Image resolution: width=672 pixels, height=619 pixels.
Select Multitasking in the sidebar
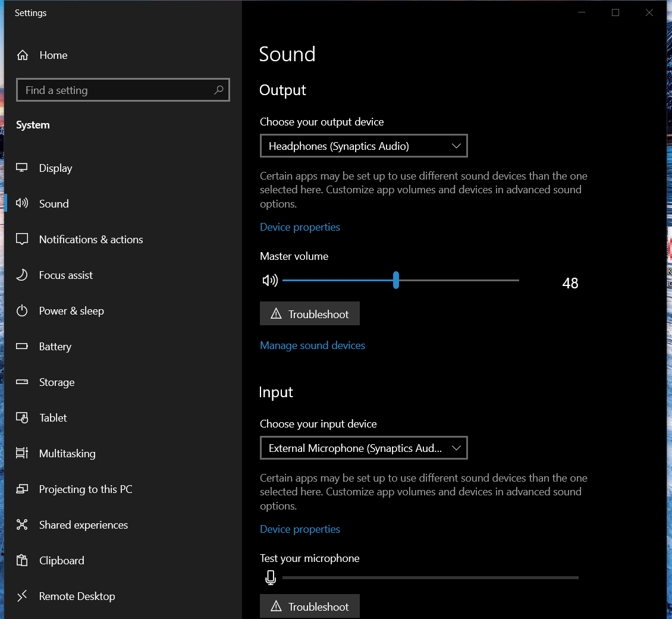(x=67, y=454)
